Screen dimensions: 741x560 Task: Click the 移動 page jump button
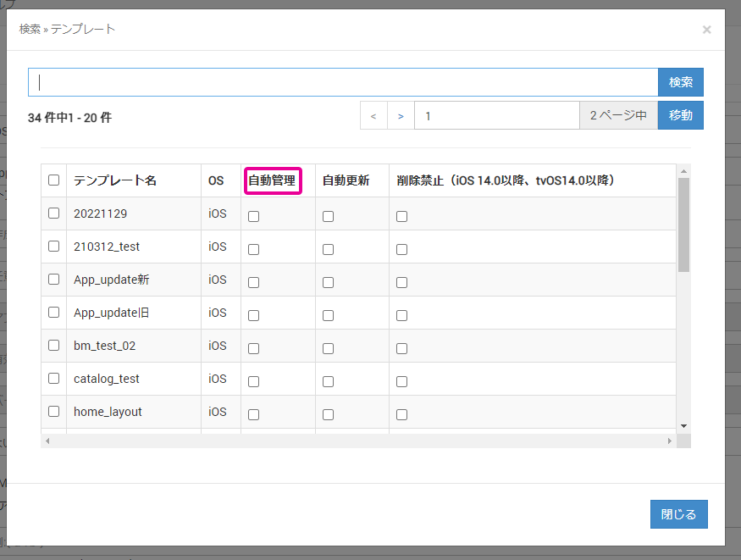click(x=681, y=115)
